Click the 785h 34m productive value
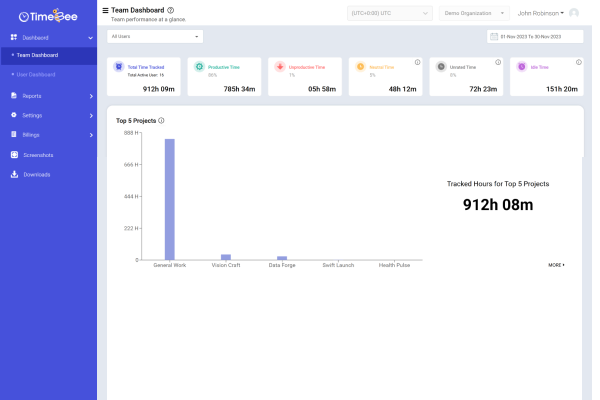This screenshot has height=400, width=600. 240,89
